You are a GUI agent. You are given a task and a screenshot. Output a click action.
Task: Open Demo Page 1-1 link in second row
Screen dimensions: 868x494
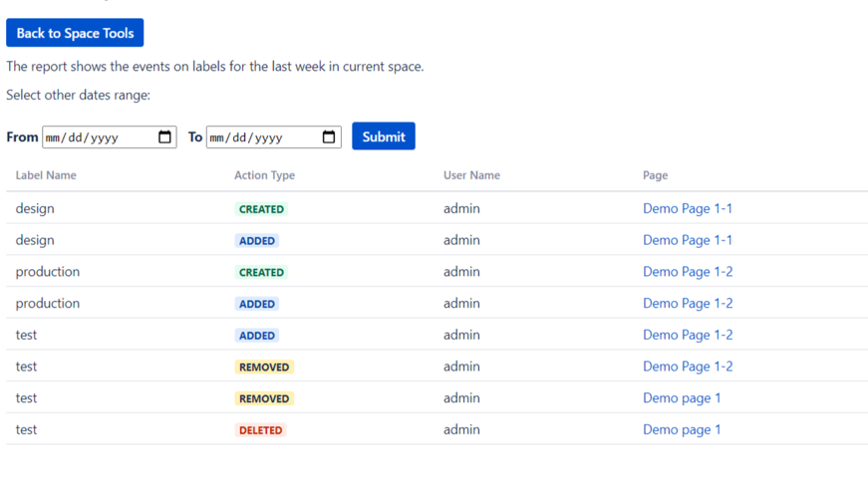[x=688, y=240]
